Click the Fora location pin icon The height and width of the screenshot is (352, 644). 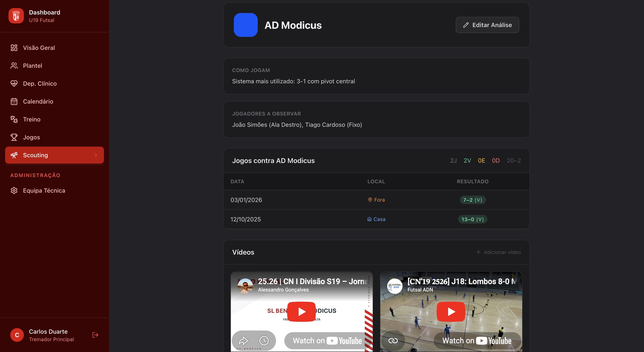370,199
